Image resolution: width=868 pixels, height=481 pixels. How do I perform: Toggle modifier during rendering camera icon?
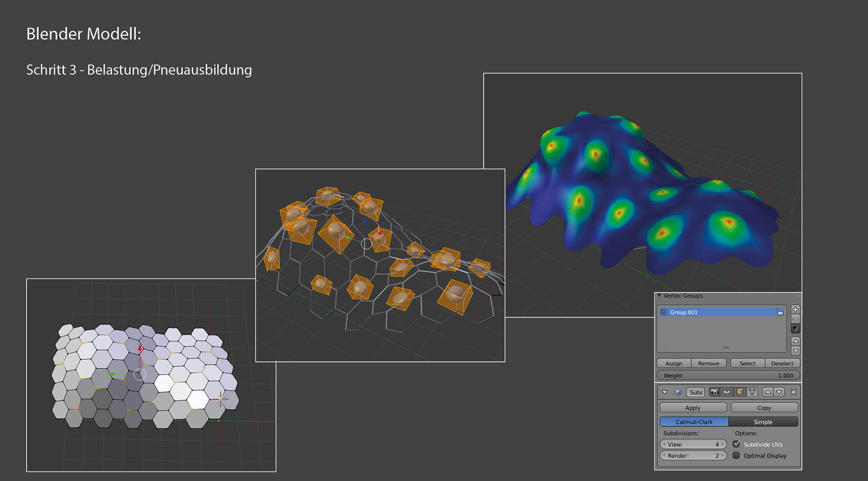(x=714, y=392)
